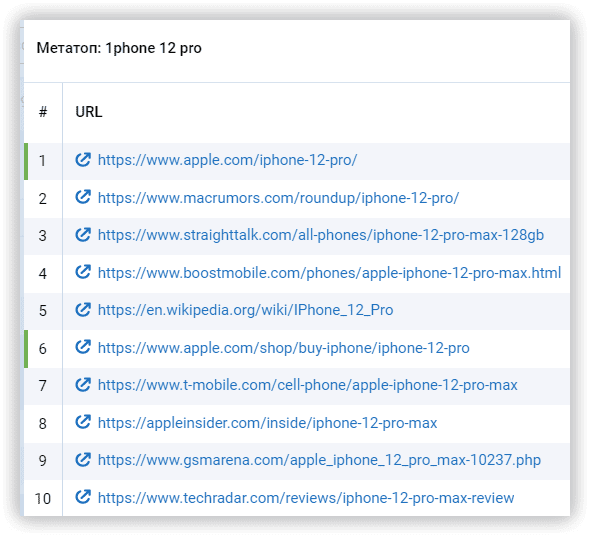This screenshot has width=590, height=536.
Task: Open external link icon for en.wikipedia.org row
Action: [83, 310]
